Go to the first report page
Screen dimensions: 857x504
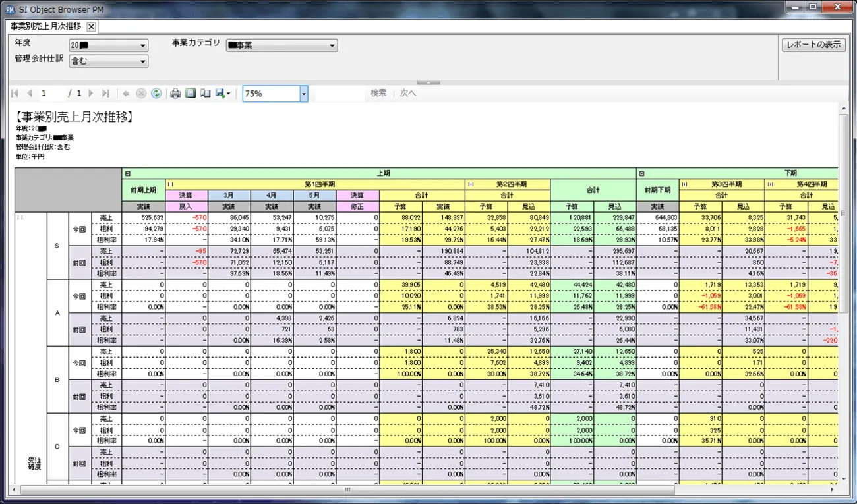pos(15,94)
